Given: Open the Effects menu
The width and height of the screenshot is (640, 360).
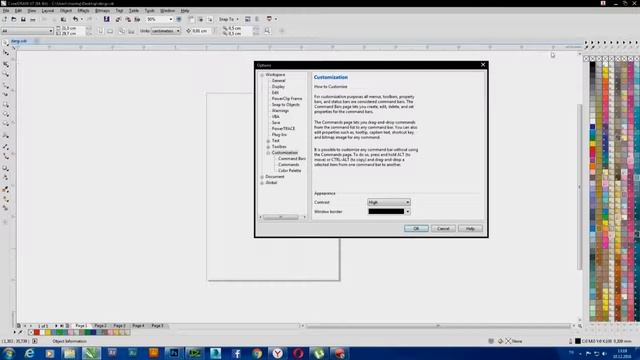Looking at the screenshot, I should [83, 11].
